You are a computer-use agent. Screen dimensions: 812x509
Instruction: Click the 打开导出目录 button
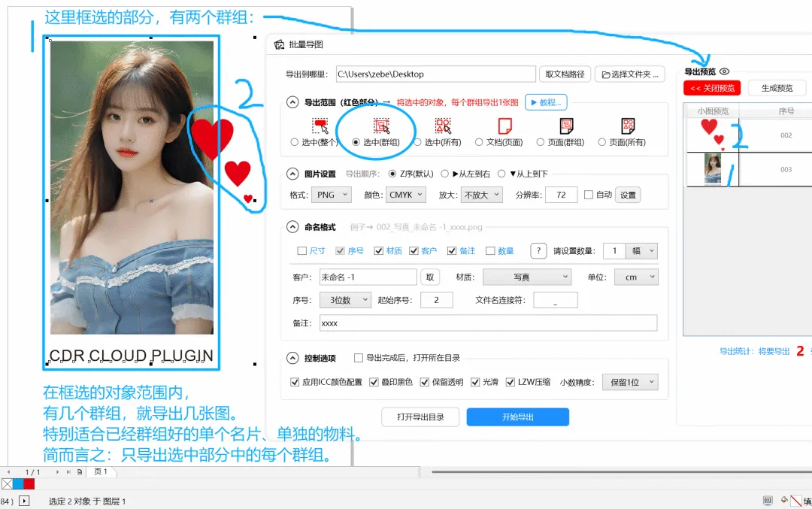[x=420, y=417]
